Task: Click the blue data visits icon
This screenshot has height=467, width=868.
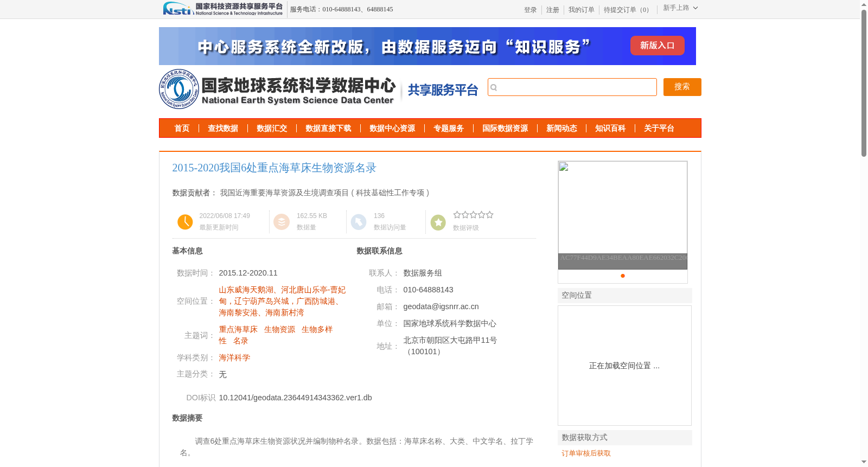Action: pyautogui.click(x=359, y=222)
